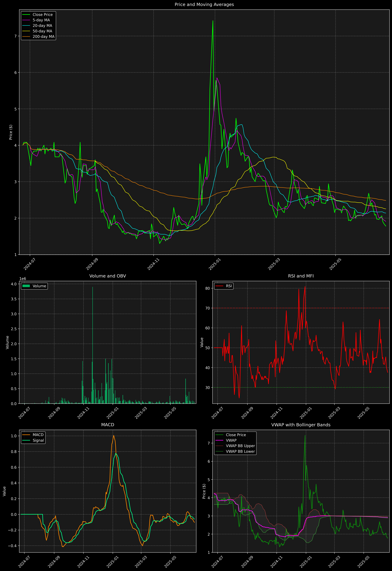
Task: Click the 'RSI and MFI' chart title
Action: [301, 276]
